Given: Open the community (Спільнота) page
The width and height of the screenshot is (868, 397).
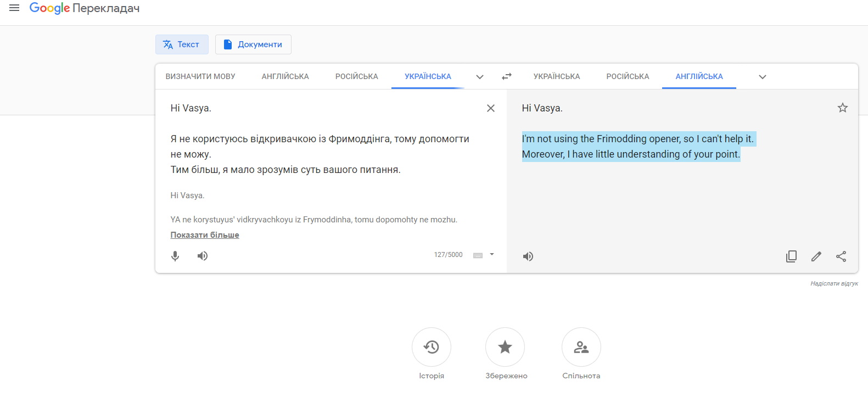Looking at the screenshot, I should click(x=581, y=347).
